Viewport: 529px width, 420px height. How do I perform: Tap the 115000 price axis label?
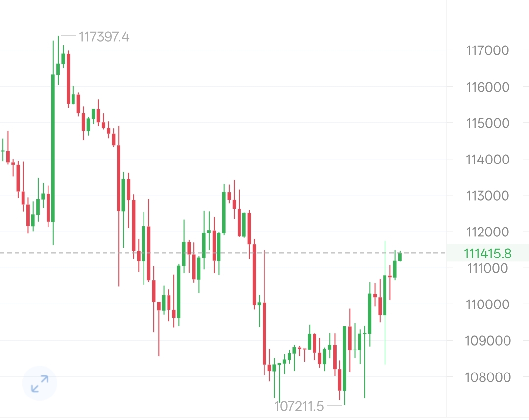[488, 123]
